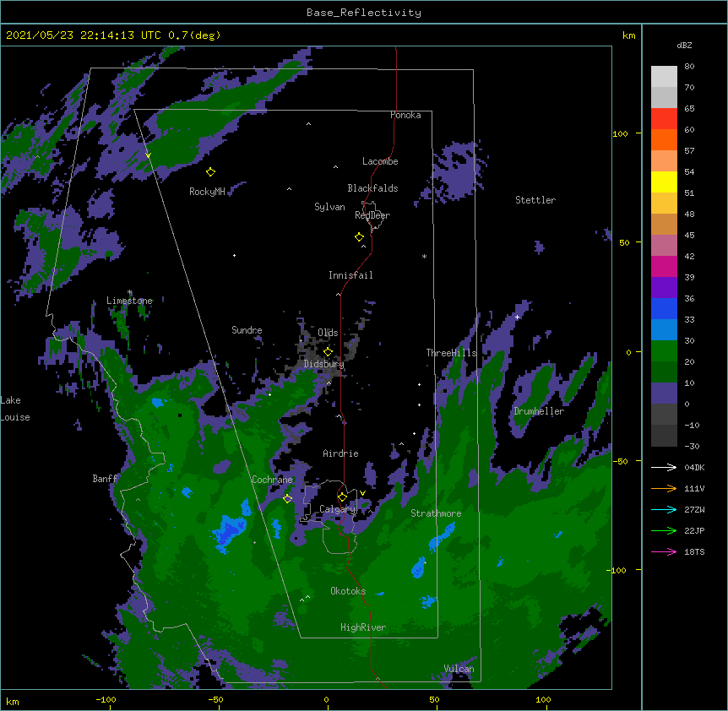Click the ThreeHills town label
Image resolution: width=728 pixels, height=711 pixels.
(452, 353)
